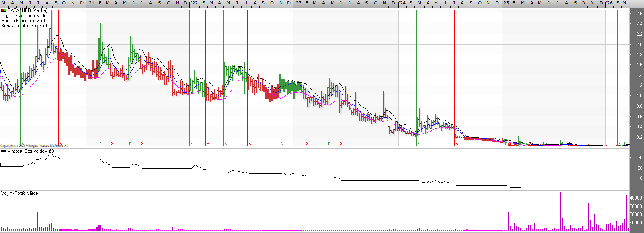The image size is (644, 233).
Task: Open the Vikingen Financial Software copyright text
Action: [x=34, y=146]
